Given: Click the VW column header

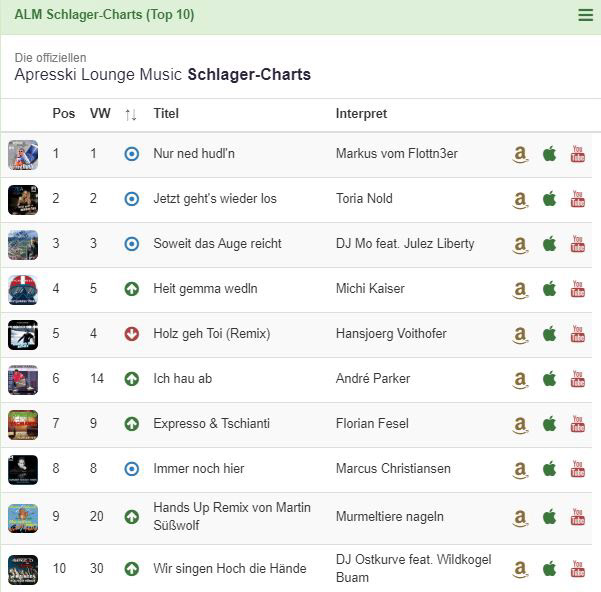Looking at the screenshot, I should 100,114.
